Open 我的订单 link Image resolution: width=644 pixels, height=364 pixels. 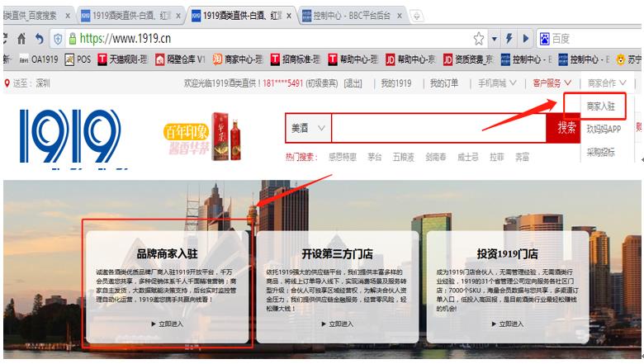[444, 83]
